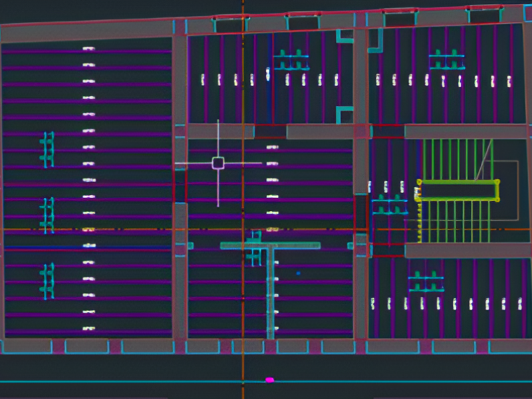Select cyan fixture symbol in top right room

[446, 61]
